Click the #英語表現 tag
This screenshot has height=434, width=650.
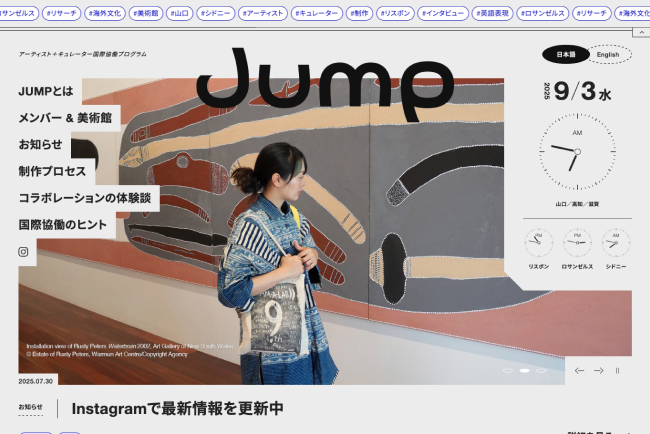[492, 13]
